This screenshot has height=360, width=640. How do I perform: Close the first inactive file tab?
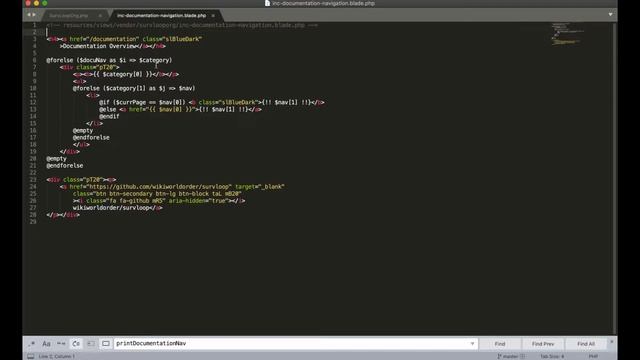click(x=100, y=16)
